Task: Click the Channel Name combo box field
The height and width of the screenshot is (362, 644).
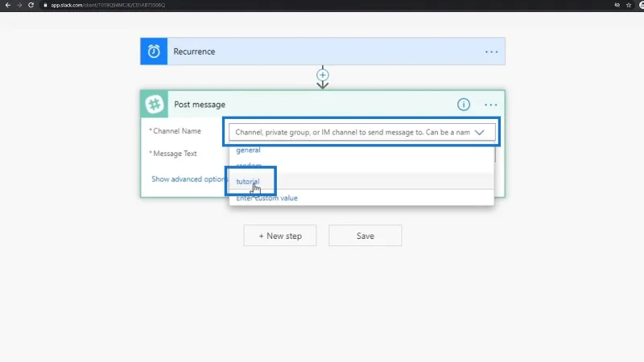Action: 361,132
